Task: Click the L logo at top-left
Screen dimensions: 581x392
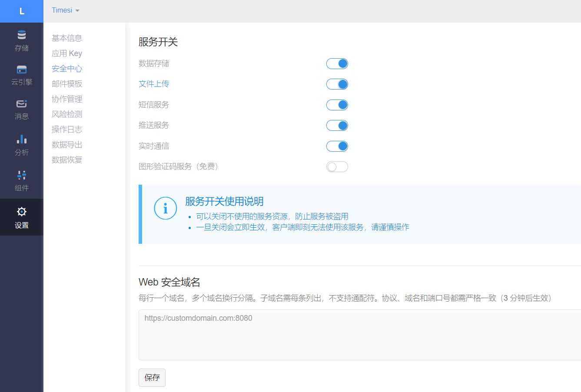Action: click(22, 11)
